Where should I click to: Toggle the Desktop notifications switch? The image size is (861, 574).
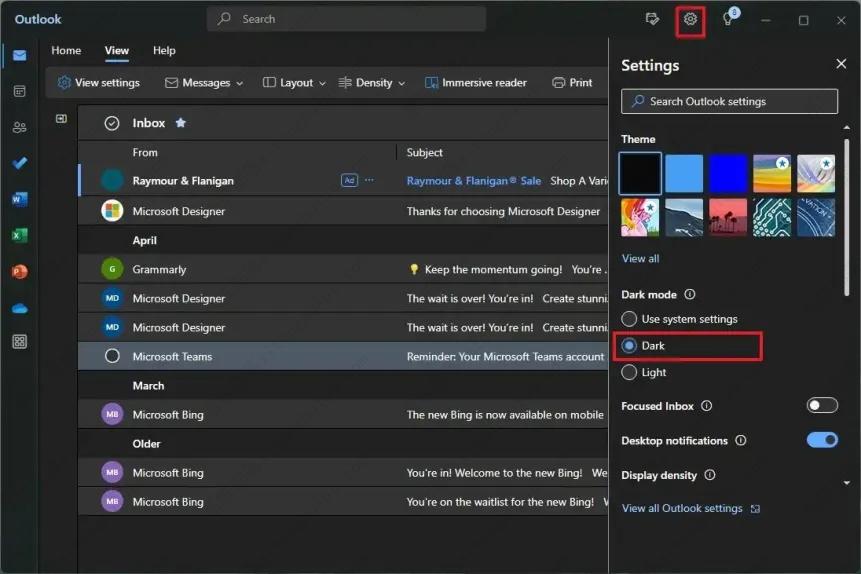pyautogui.click(x=822, y=440)
